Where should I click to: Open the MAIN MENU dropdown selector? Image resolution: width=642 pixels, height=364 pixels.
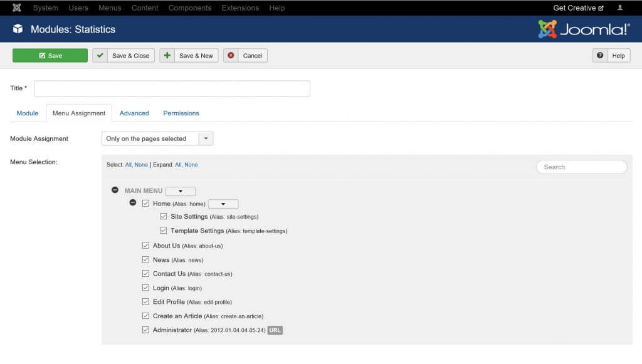point(180,190)
